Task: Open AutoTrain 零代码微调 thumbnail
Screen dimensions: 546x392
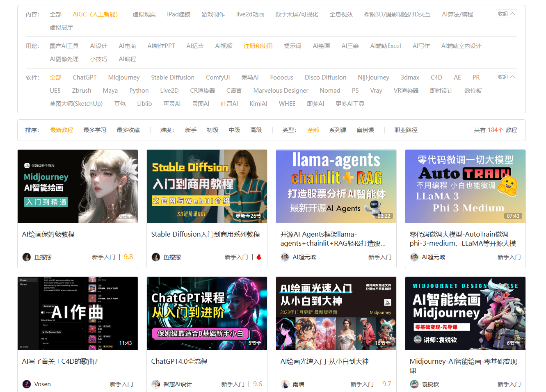Action: (x=465, y=186)
